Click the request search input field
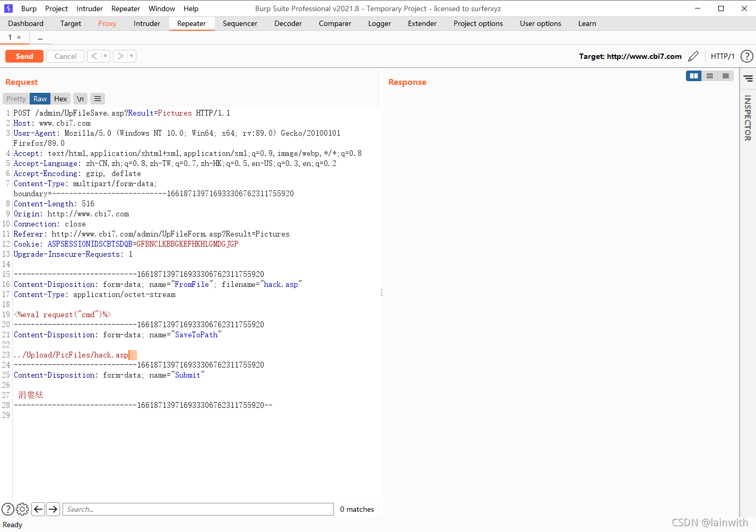The width and height of the screenshot is (756, 532). click(198, 509)
